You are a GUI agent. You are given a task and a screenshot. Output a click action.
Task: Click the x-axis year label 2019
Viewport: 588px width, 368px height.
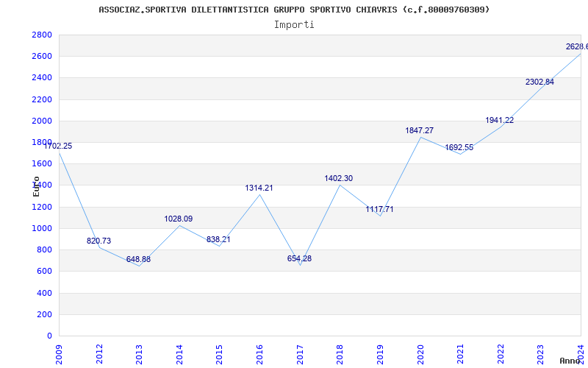tap(380, 354)
